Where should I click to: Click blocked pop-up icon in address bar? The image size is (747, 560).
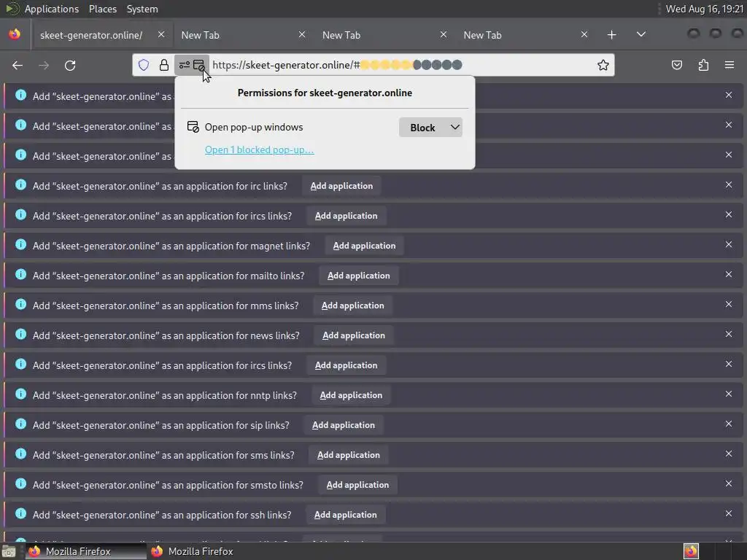pyautogui.click(x=199, y=65)
